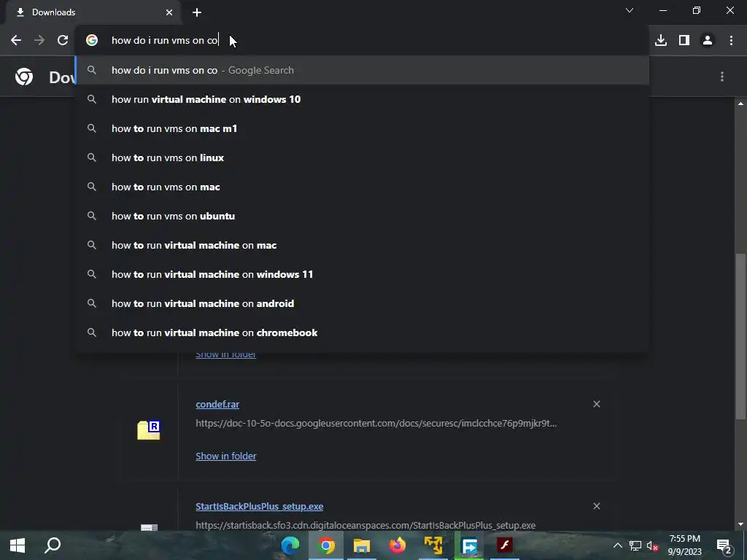Open StartIsBackPlusPlus_setup.exe download link
The height and width of the screenshot is (560, 747).
click(x=259, y=506)
